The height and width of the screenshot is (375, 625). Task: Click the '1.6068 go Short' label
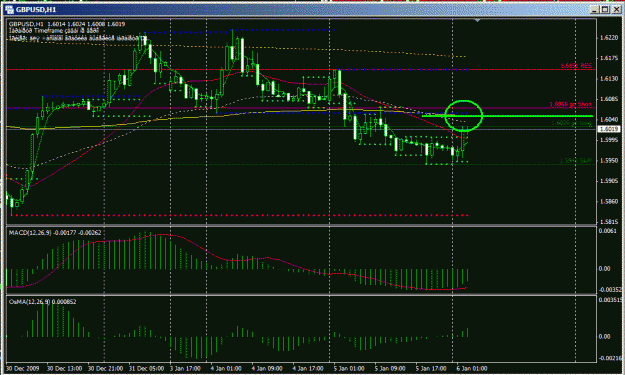click(x=570, y=104)
